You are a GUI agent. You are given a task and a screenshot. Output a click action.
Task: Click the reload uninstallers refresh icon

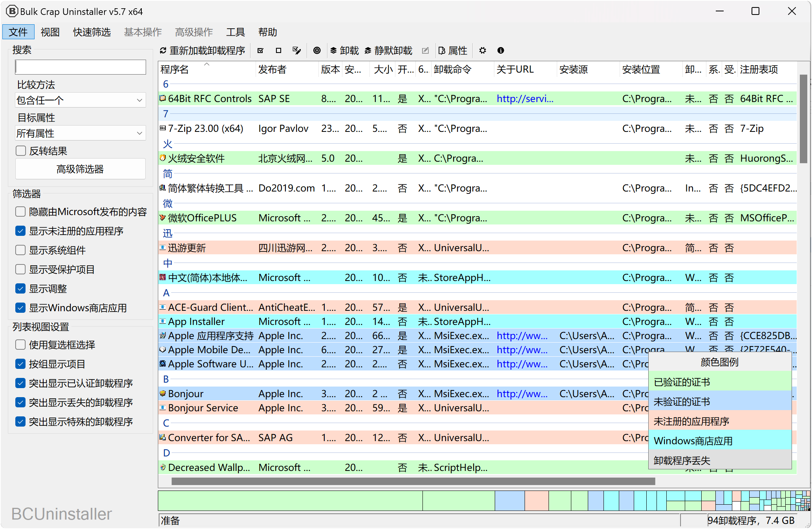click(x=163, y=51)
